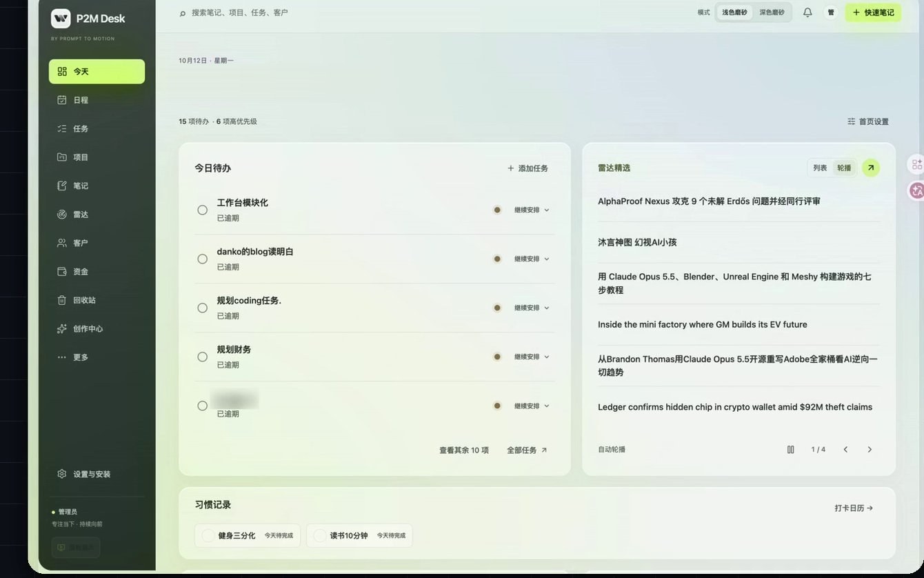Click the search magnifier icon

click(x=183, y=13)
